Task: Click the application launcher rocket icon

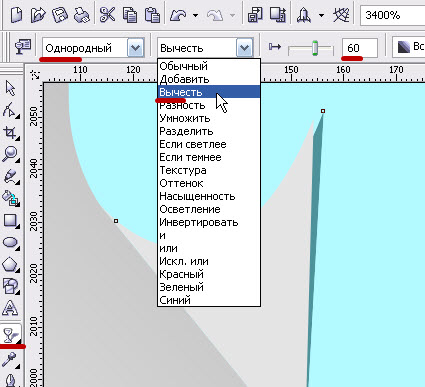Action: point(304,15)
